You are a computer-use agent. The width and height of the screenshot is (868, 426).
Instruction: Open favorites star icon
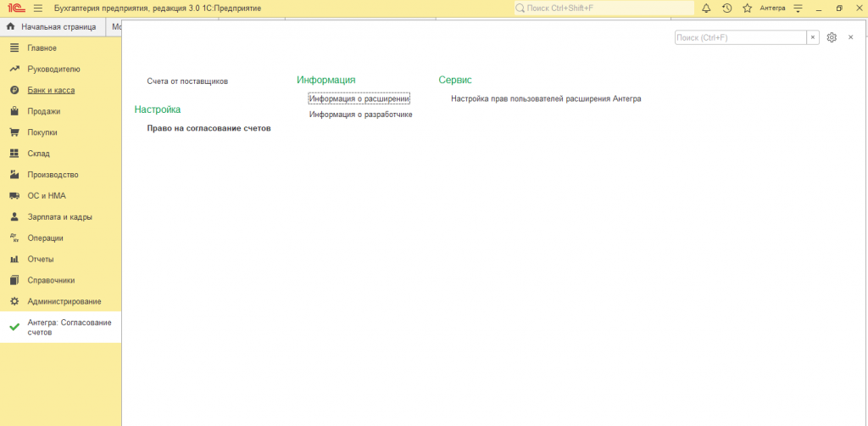click(x=747, y=8)
